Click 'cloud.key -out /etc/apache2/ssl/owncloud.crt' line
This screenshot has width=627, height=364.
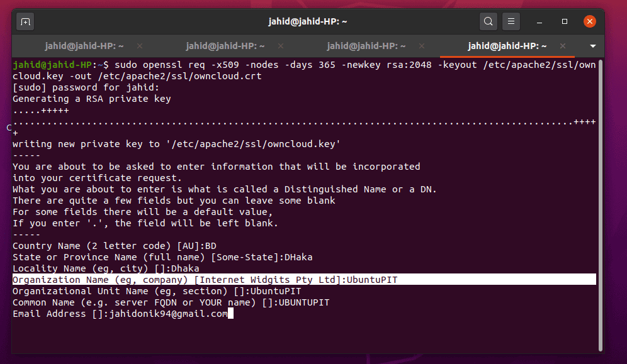pos(137,76)
